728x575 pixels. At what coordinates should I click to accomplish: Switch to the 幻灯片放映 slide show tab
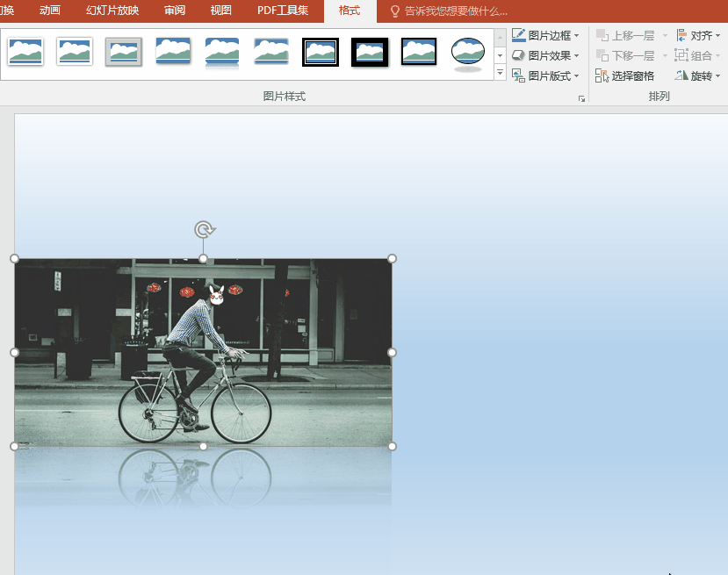[112, 11]
